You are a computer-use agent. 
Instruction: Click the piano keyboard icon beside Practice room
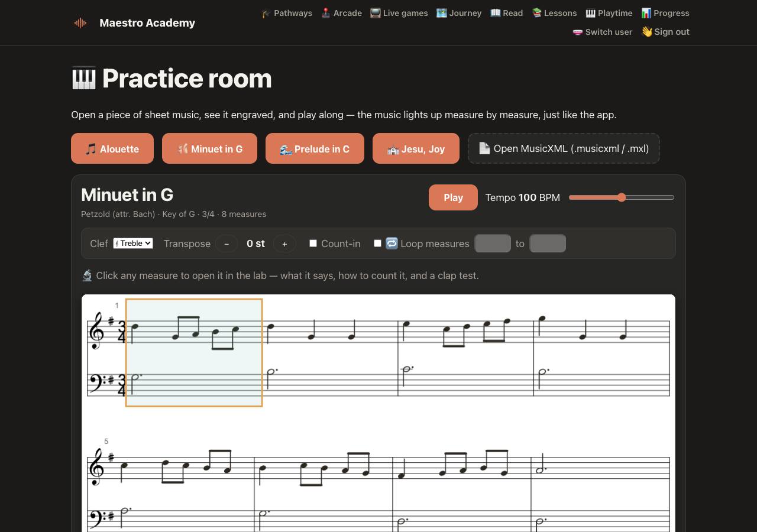click(x=83, y=79)
